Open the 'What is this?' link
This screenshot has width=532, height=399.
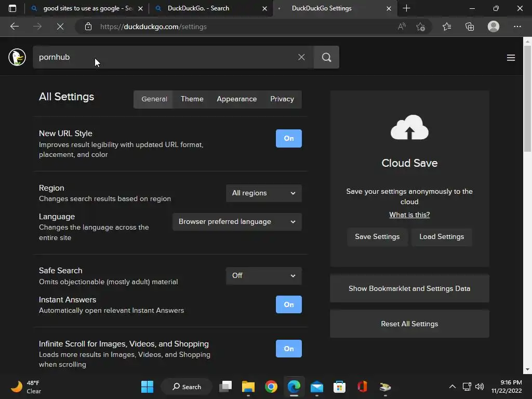coord(409,215)
